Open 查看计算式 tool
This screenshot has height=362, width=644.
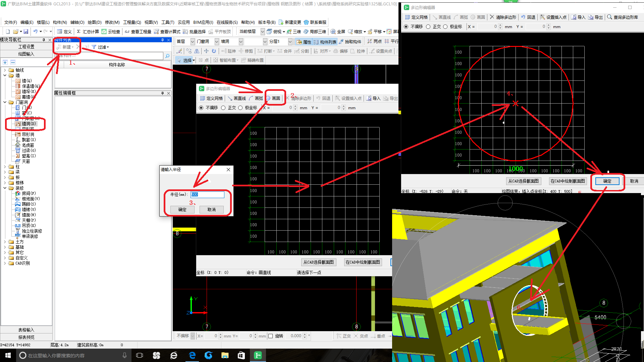[x=167, y=32]
